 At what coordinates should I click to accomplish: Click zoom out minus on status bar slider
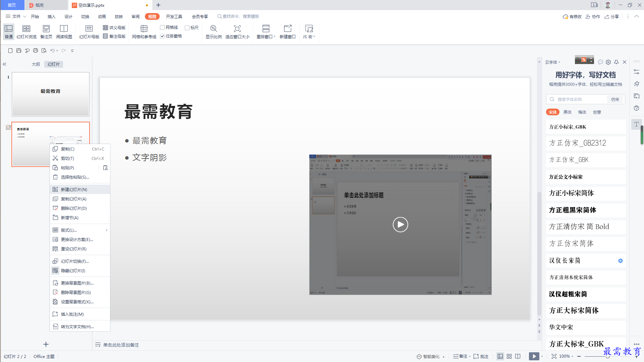[x=579, y=356]
